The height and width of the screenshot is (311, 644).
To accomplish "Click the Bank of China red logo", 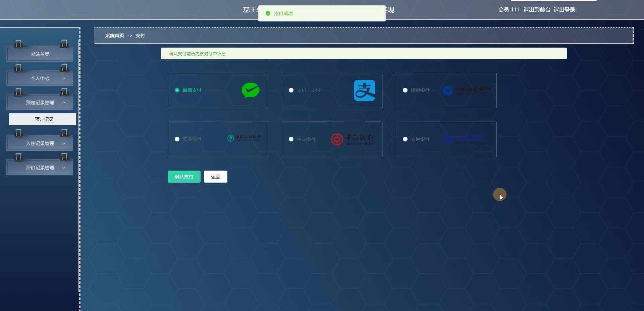I will [352, 139].
